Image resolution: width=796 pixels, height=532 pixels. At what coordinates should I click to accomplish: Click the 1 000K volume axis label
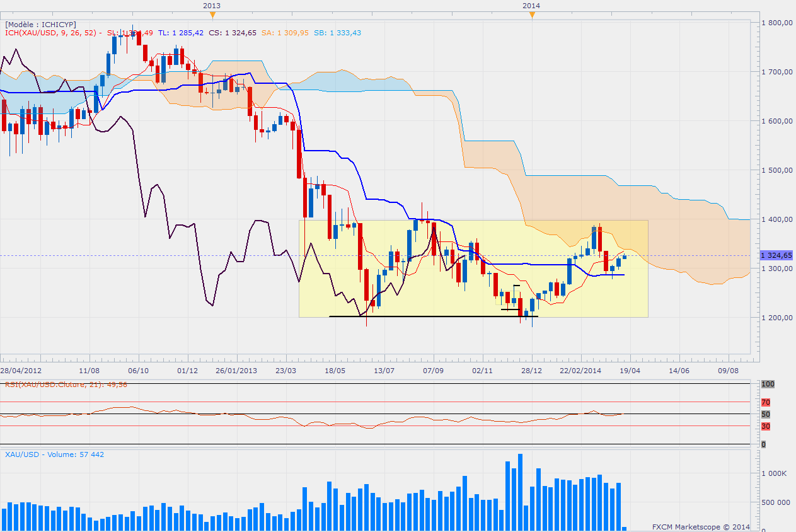click(774, 473)
